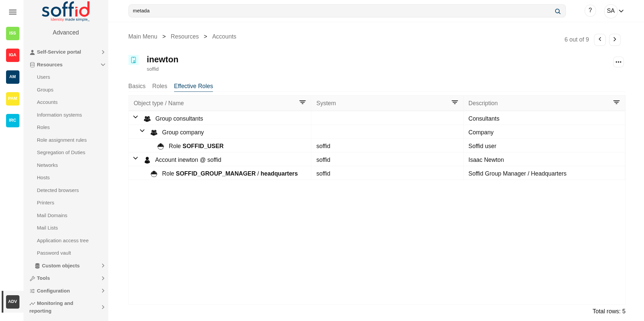644x321 pixels.
Task: Expand the Tools menu
Action: [103, 278]
